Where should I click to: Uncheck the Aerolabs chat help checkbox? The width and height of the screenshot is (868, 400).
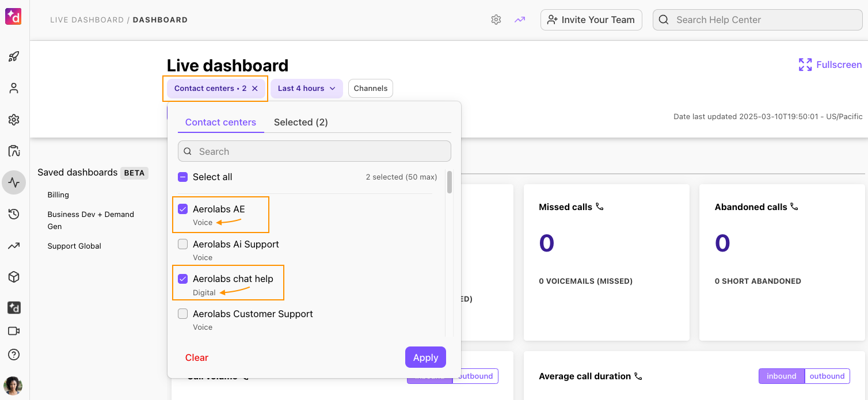(182, 279)
